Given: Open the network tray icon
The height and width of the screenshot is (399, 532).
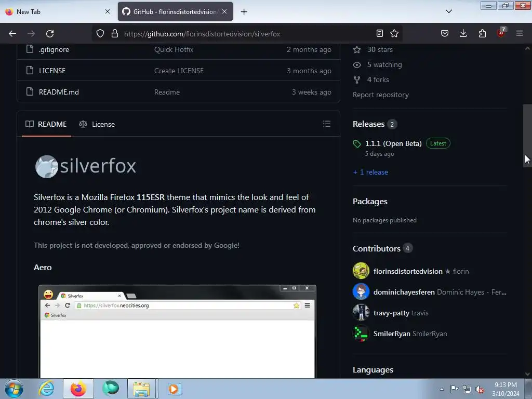Looking at the screenshot, I should tap(467, 389).
